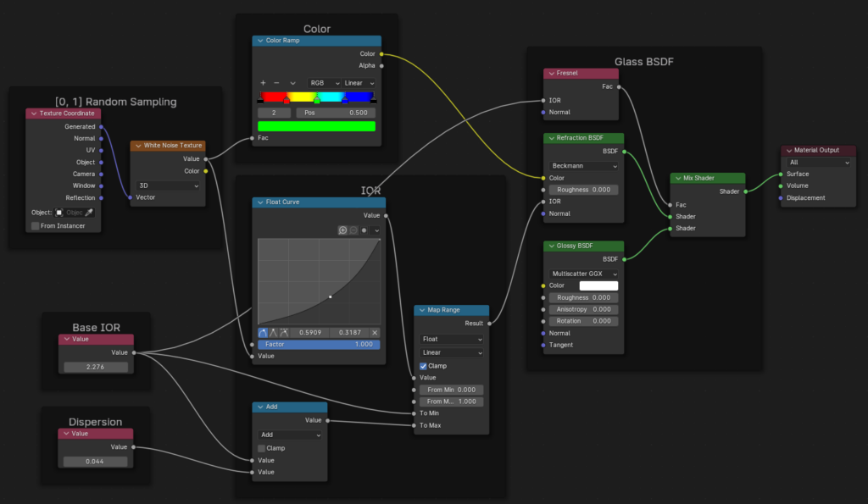Click the Float Curve zoom out icon
The image size is (868, 504).
353,230
